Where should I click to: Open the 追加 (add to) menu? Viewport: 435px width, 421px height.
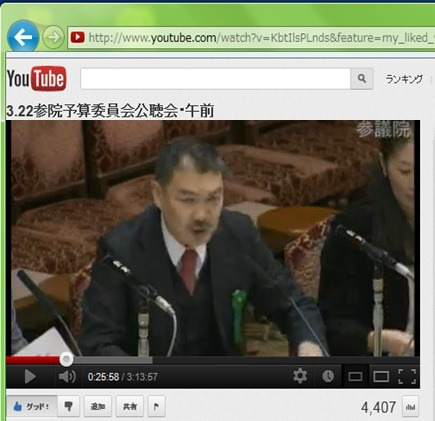pyautogui.click(x=98, y=406)
